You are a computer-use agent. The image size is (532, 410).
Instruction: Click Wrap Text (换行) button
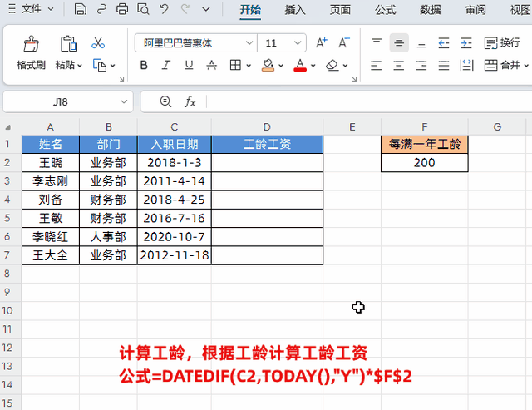coord(502,43)
